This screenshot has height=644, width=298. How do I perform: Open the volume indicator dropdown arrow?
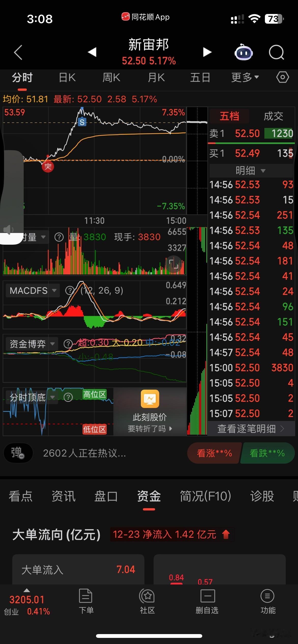[x=43, y=237]
